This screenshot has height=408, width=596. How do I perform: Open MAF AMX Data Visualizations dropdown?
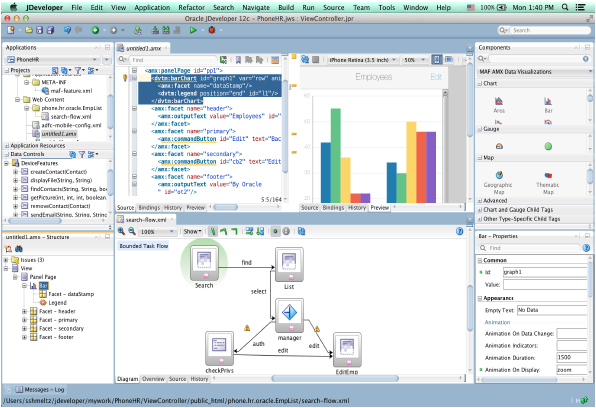tap(535, 71)
